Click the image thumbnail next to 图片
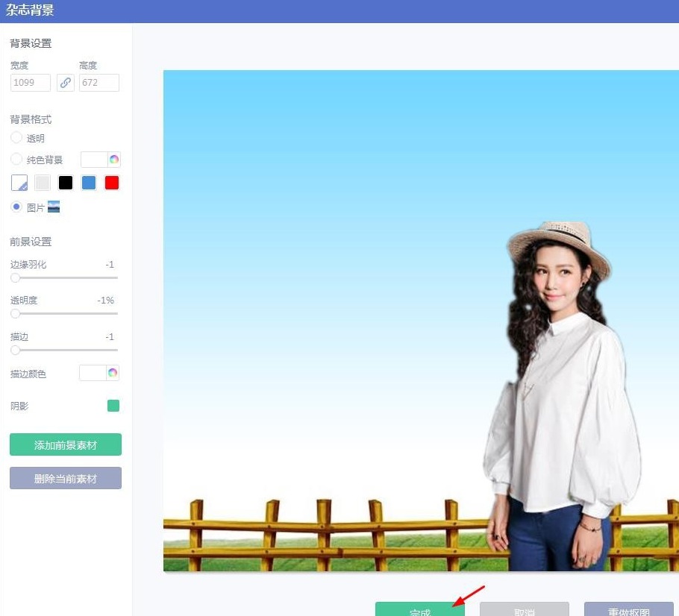 click(x=53, y=207)
